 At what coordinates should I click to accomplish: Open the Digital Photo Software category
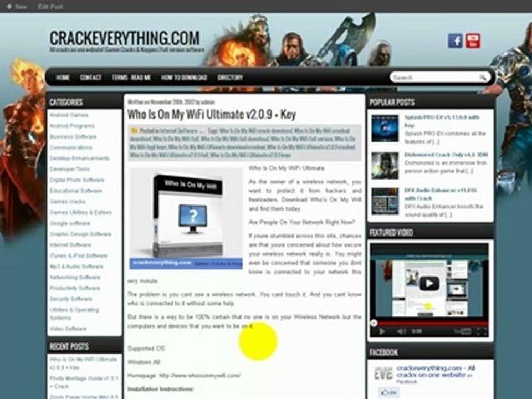[77, 180]
